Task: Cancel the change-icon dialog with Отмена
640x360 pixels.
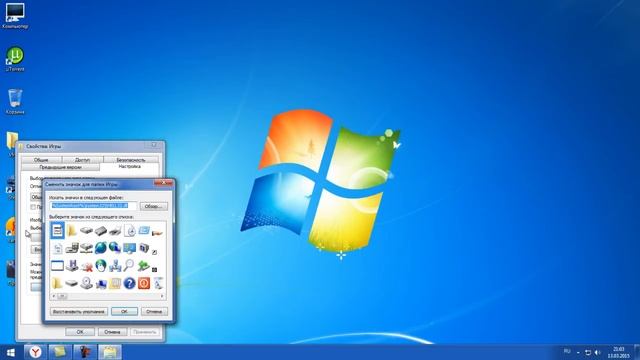Action: pos(154,311)
